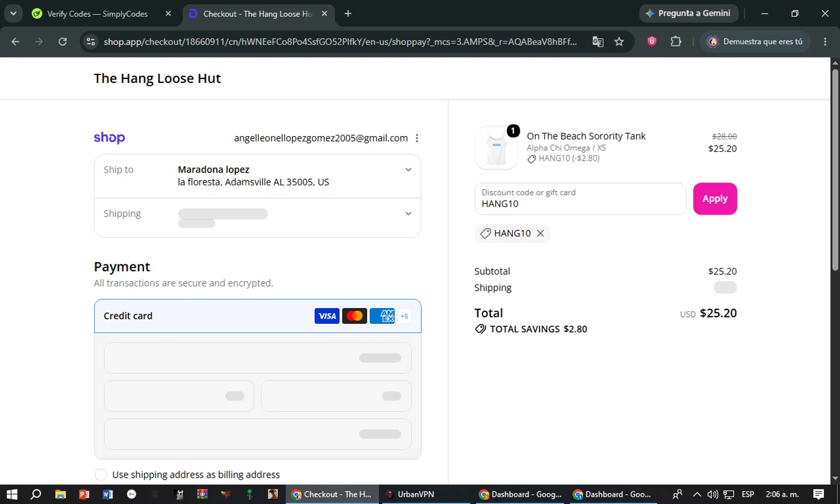Go forward in browser history
This screenshot has height=504, width=840.
(39, 41)
